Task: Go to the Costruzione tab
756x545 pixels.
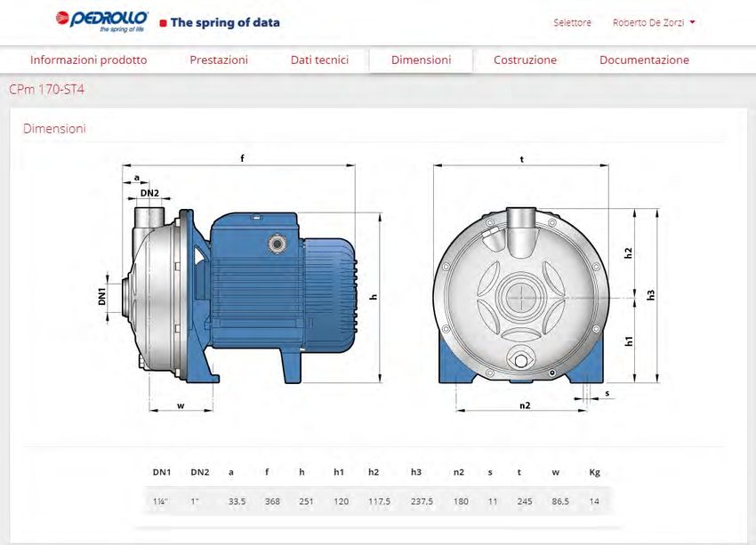Action: [x=525, y=60]
